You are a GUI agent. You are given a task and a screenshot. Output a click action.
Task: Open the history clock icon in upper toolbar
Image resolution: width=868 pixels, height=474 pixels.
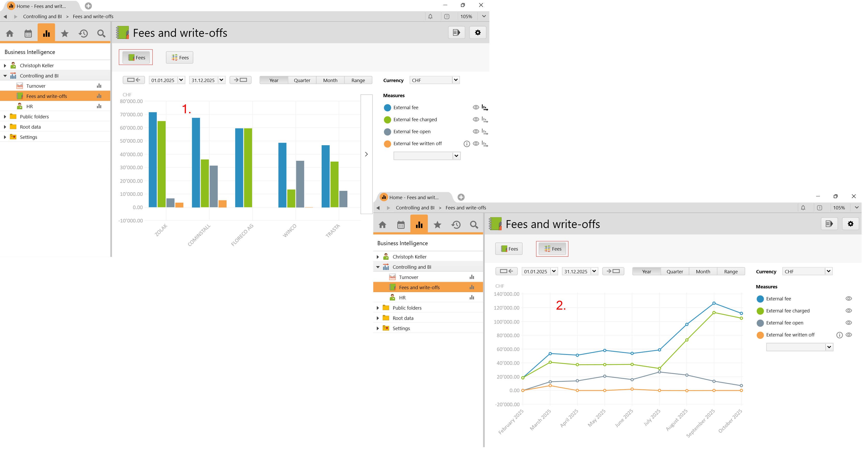pyautogui.click(x=83, y=33)
